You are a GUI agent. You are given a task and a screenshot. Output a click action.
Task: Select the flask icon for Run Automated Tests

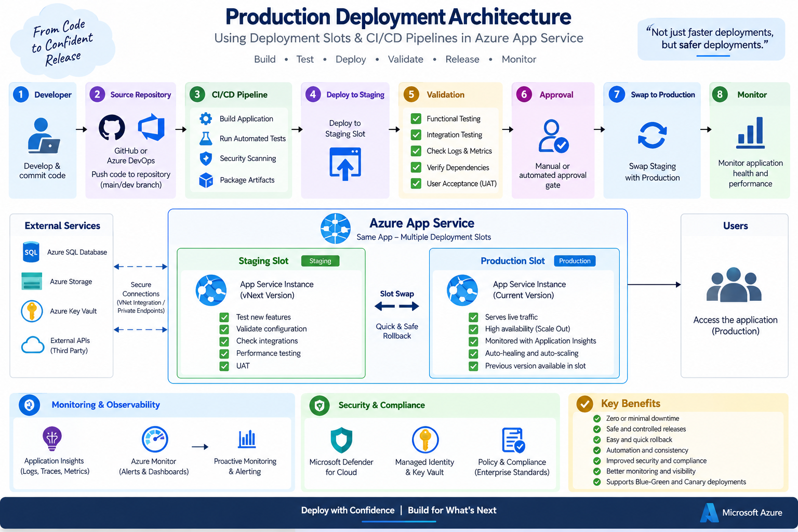(x=206, y=139)
